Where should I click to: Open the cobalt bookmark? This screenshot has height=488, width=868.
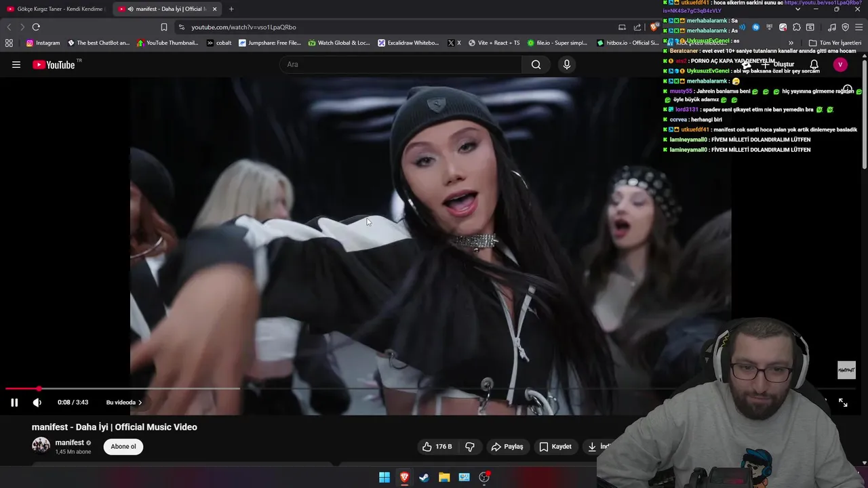[219, 43]
